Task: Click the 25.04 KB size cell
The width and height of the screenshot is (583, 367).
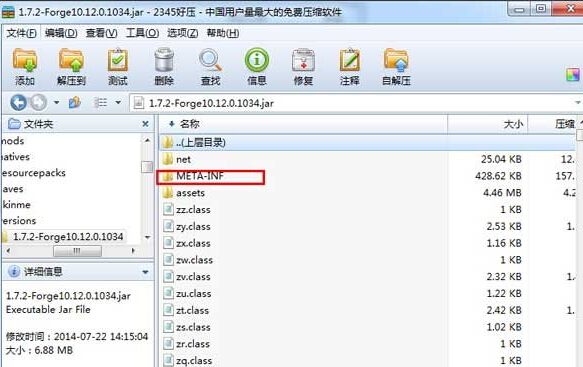Action: point(501,159)
